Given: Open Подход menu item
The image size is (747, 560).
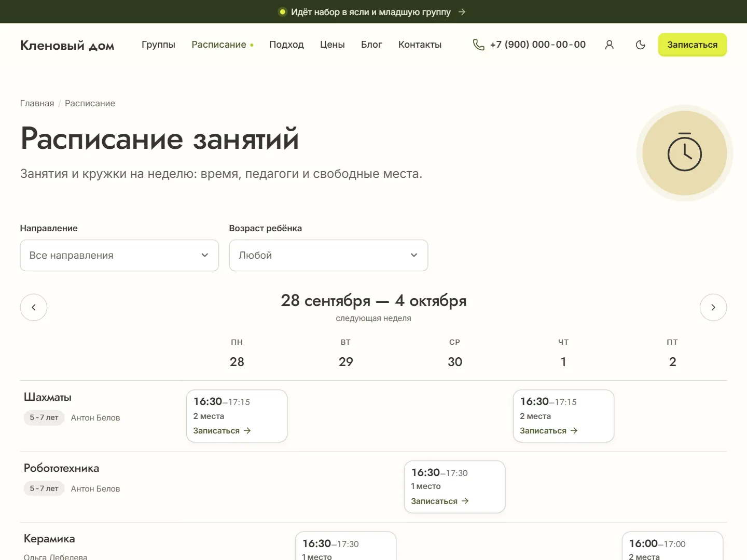Looking at the screenshot, I should tap(286, 45).
